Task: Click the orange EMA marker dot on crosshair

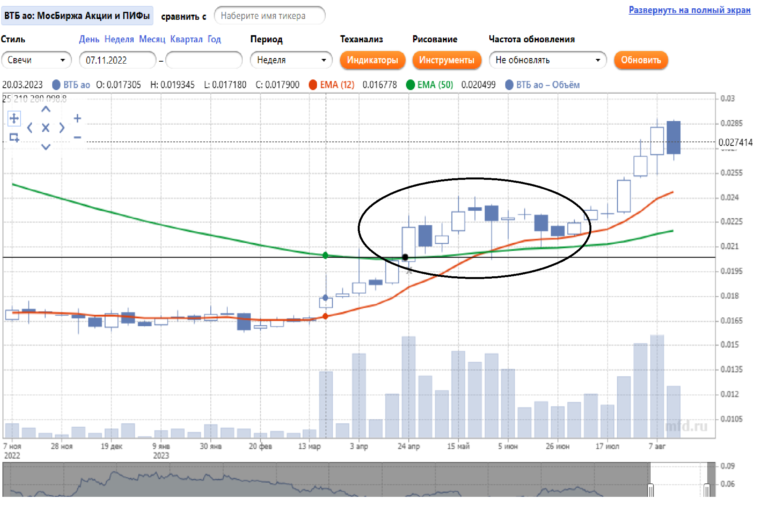Action: coord(325,316)
